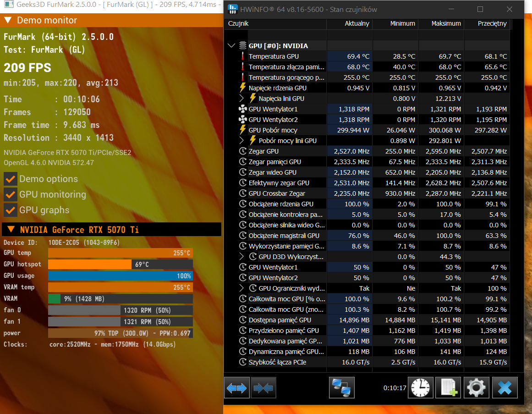The image size is (532, 414).
Task: Click the 209 FPS readout in FurMark
Action: [x=27, y=67]
